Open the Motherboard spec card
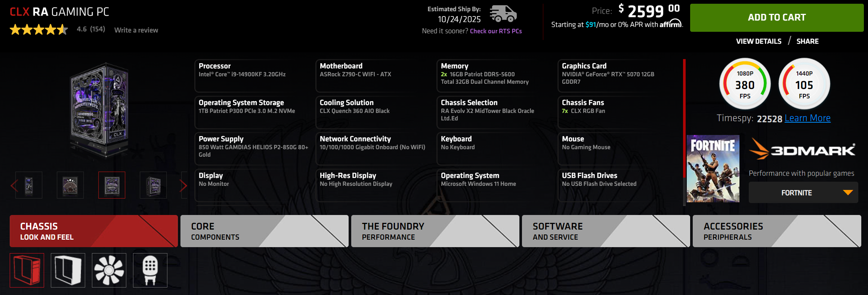 pyautogui.click(x=374, y=76)
